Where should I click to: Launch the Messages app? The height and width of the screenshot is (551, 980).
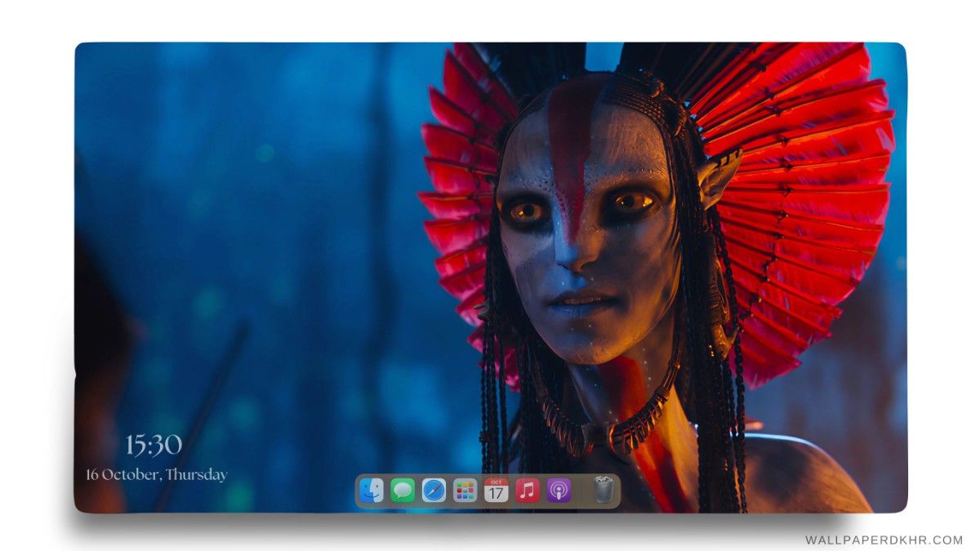point(403,491)
